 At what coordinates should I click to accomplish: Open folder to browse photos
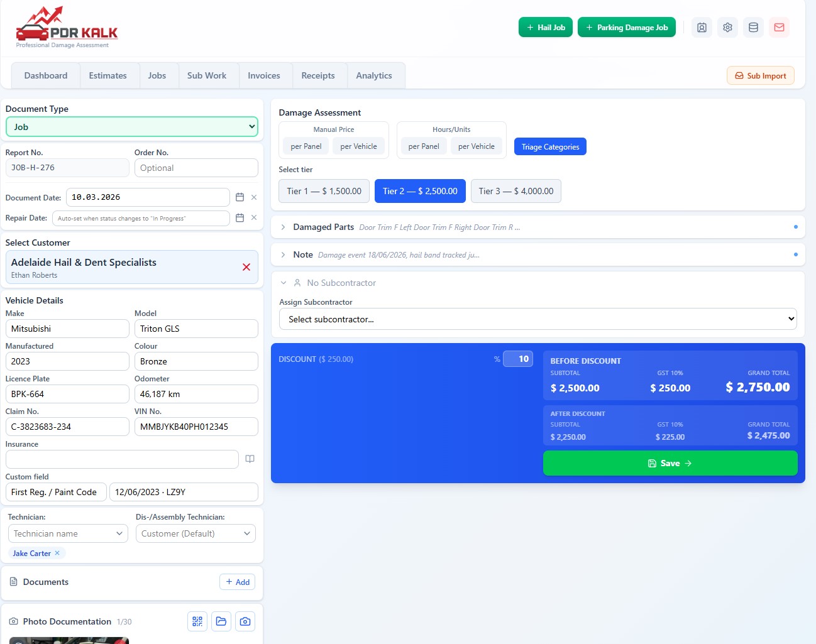pos(221,621)
